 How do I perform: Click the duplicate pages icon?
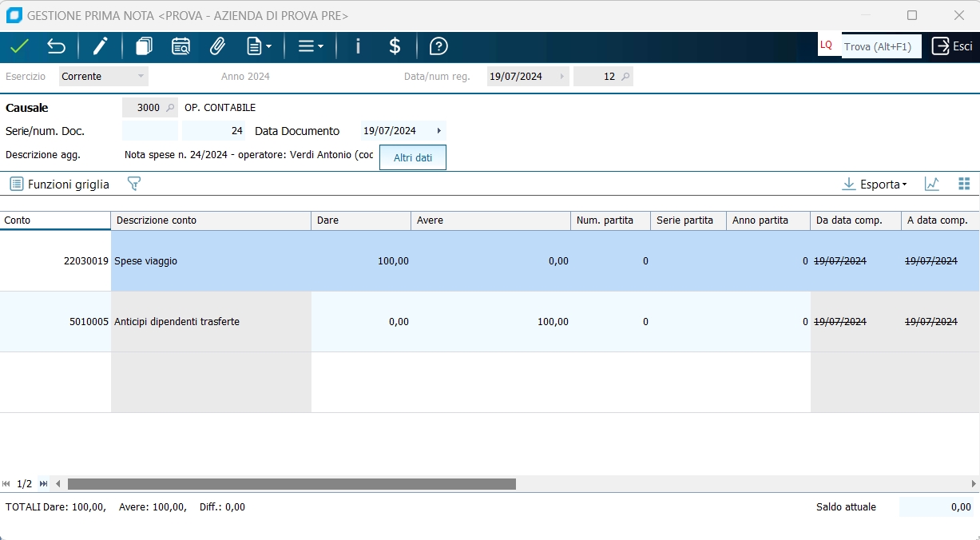(x=144, y=46)
